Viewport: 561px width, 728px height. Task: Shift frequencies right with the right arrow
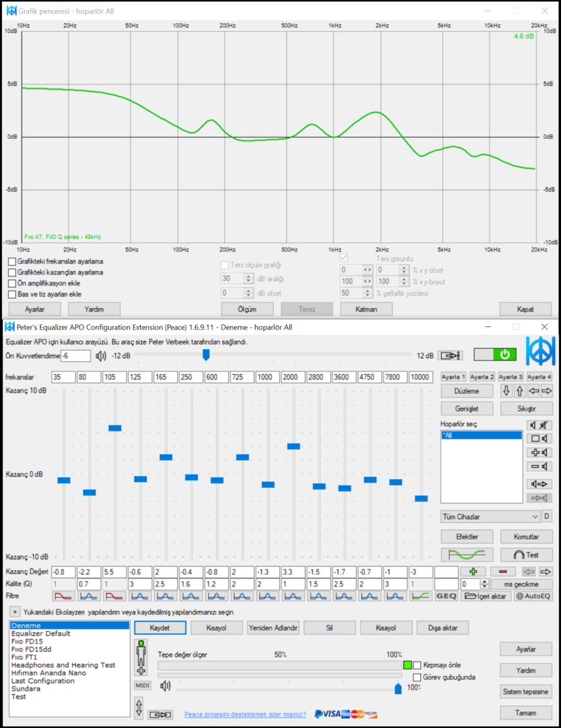click(x=547, y=391)
